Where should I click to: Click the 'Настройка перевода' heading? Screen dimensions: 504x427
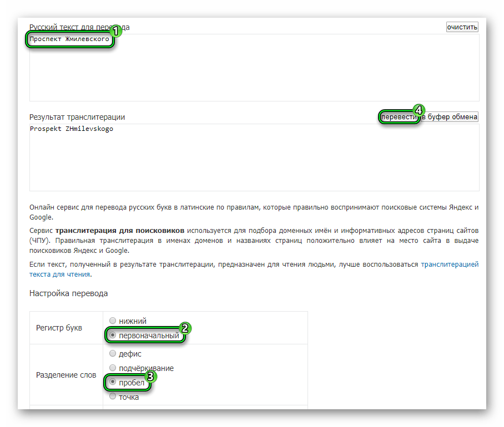[68, 293]
